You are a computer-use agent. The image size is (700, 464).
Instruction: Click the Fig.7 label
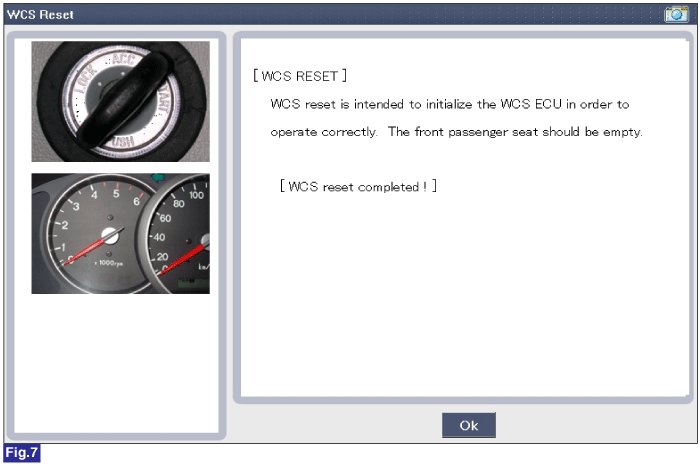[x=22, y=453]
